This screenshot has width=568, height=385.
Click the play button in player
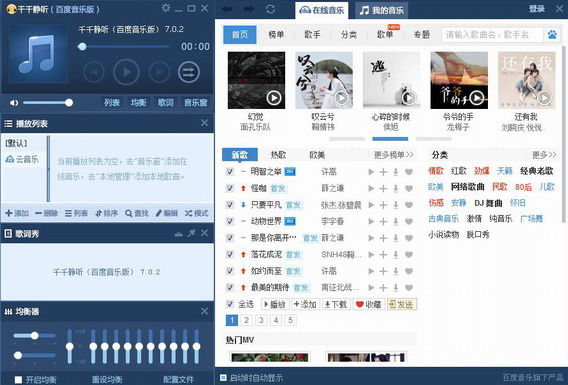(x=126, y=72)
